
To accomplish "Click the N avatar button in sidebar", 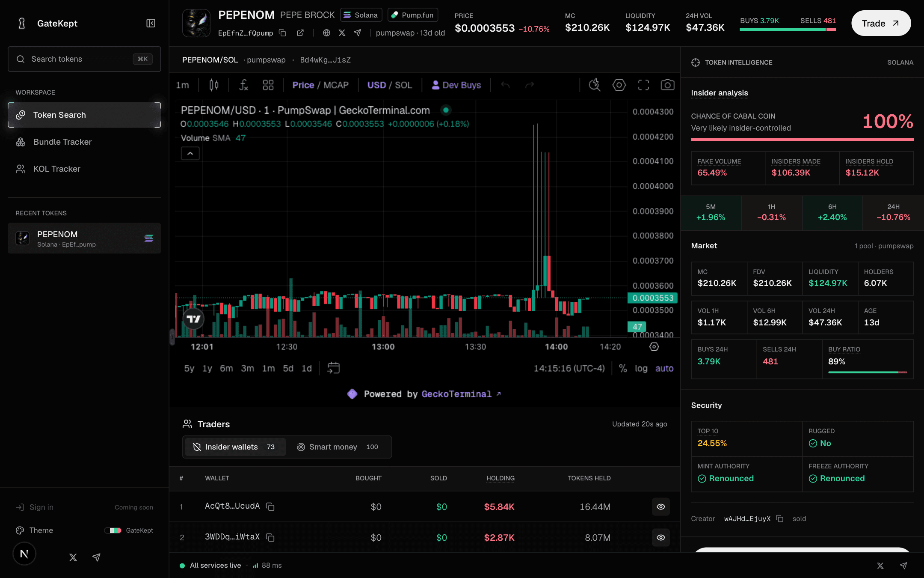I will pos(24,554).
